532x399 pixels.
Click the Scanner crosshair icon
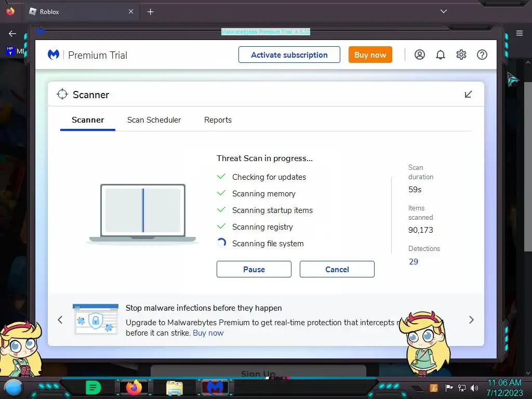tap(62, 94)
